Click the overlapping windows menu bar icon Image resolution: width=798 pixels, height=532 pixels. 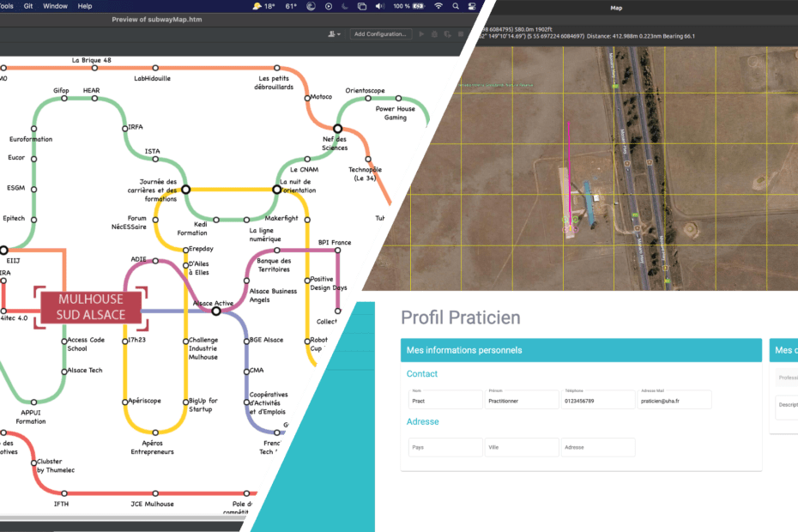point(362,6)
